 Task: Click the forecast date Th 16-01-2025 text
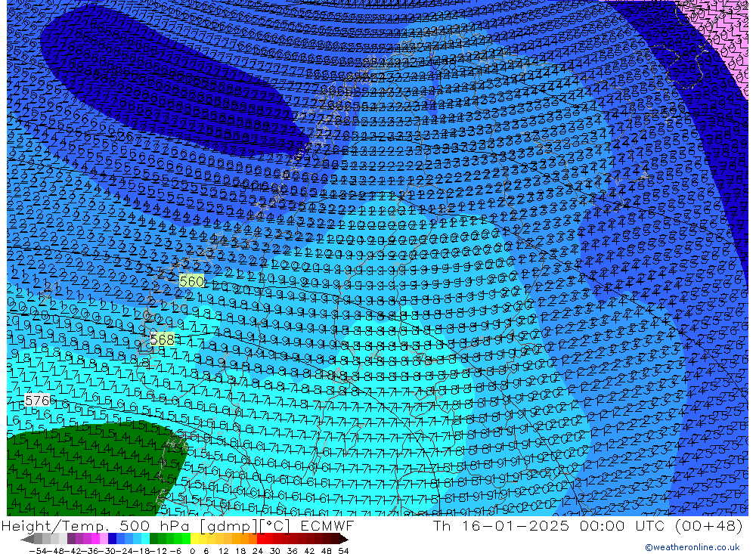501,525
